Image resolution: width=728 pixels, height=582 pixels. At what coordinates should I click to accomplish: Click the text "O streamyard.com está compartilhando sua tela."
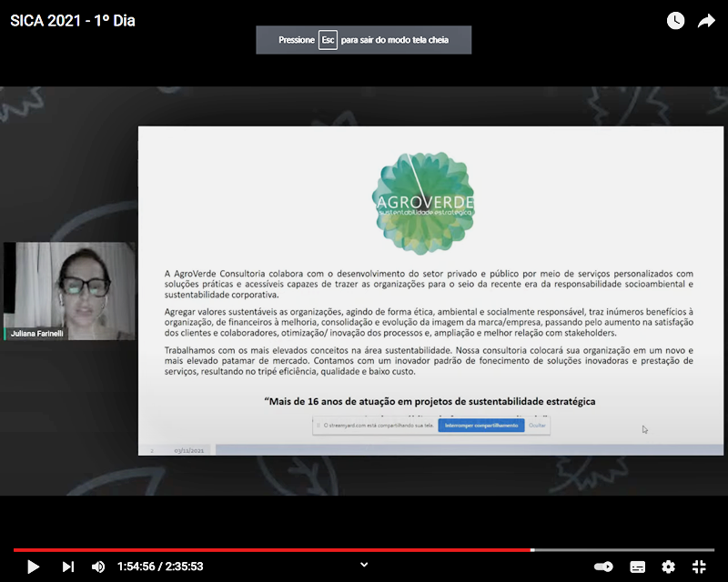(379, 425)
